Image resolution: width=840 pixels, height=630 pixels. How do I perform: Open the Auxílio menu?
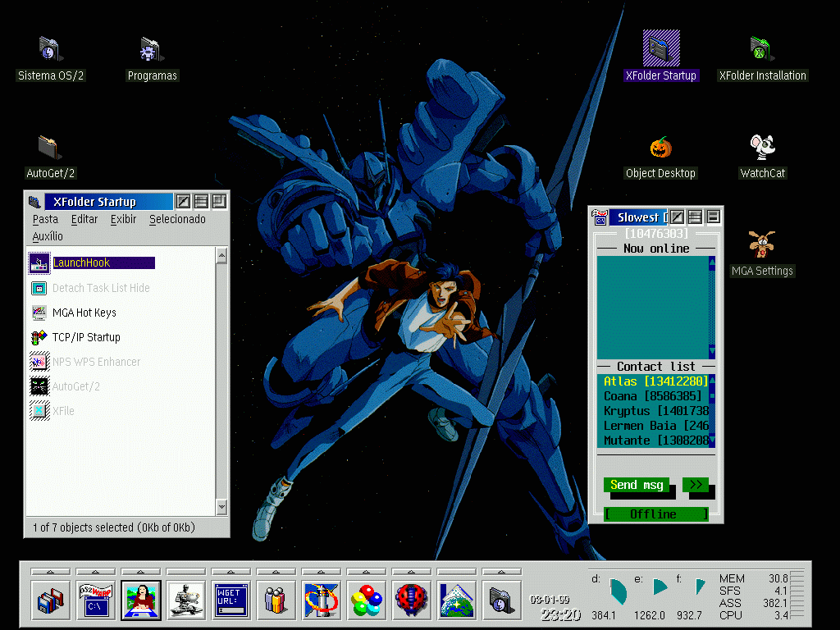47,236
